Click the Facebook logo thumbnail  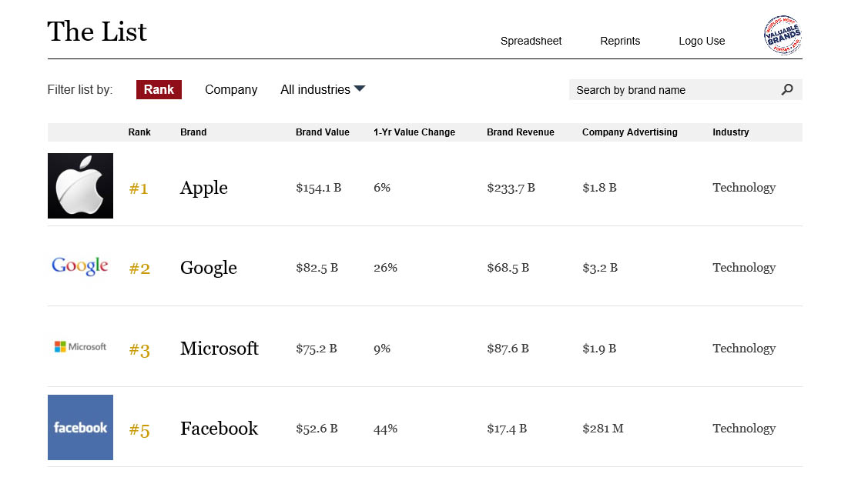(x=80, y=428)
